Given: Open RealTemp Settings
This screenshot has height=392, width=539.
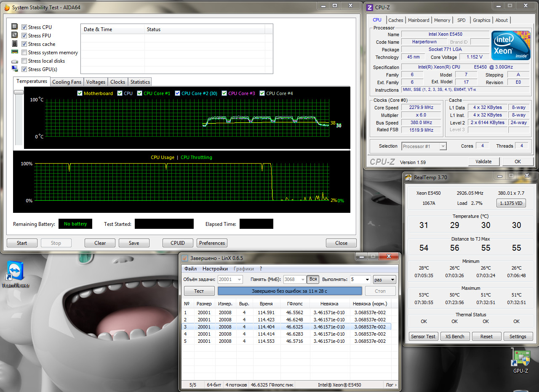Looking at the screenshot, I should pyautogui.click(x=518, y=336).
